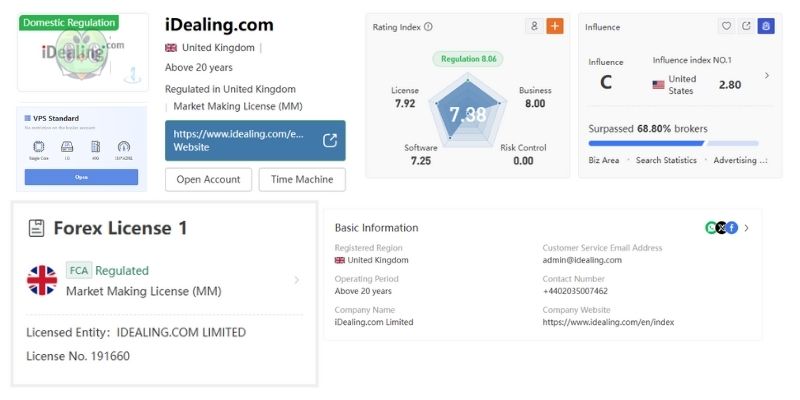Click the blue clipboard icon in Influence panel

(765, 27)
